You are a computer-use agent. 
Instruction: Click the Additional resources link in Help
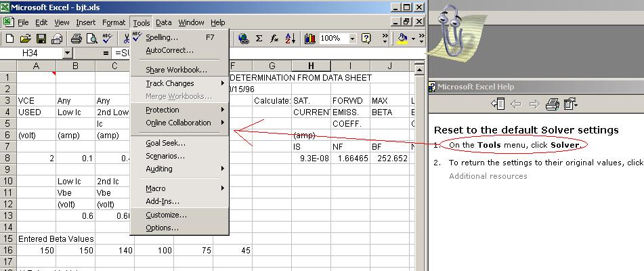[x=488, y=176]
